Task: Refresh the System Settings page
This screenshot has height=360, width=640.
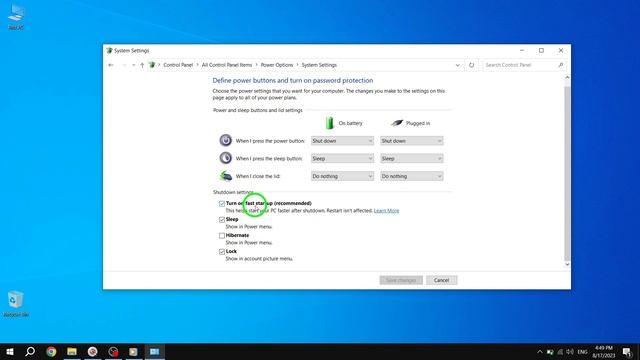Action: pos(471,65)
